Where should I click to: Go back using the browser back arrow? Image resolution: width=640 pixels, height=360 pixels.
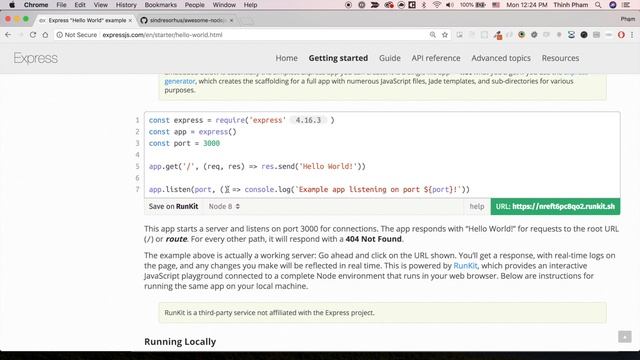[8, 35]
